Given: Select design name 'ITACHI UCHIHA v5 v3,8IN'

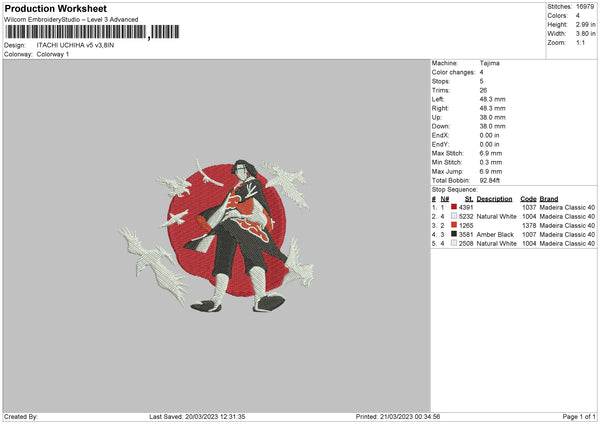Looking at the screenshot, I should point(75,45).
